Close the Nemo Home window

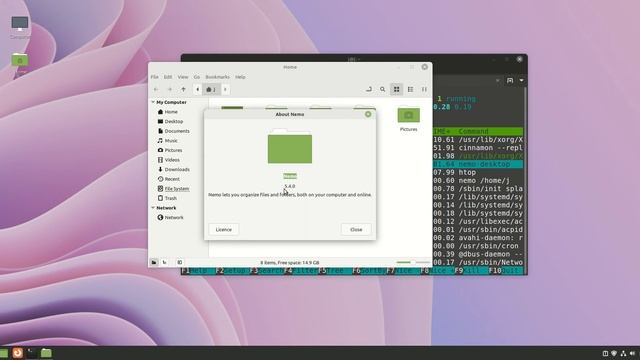pyautogui.click(x=424, y=67)
